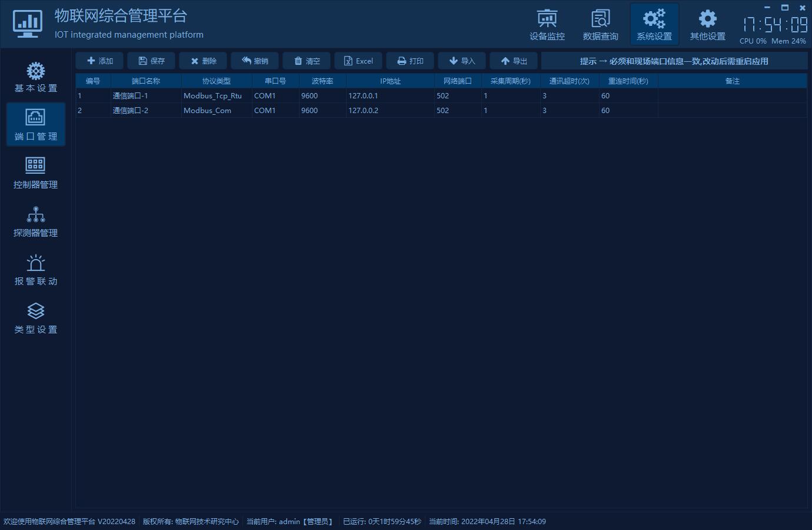Save changes with 保存 button
Screen dimensions: 812x530
[151, 61]
